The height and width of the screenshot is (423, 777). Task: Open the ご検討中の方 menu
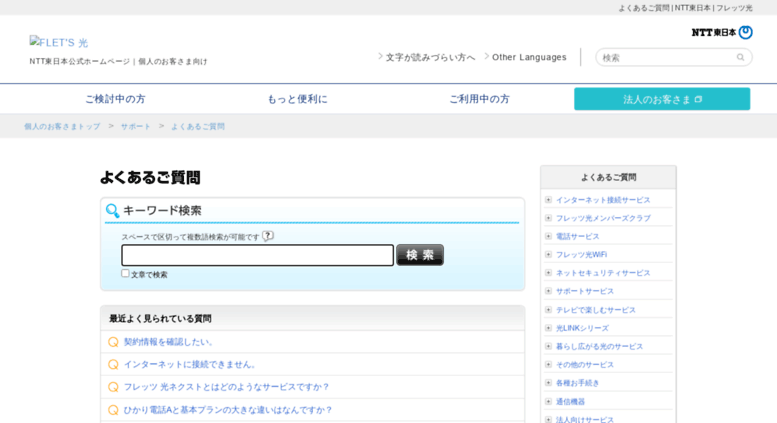coord(115,99)
